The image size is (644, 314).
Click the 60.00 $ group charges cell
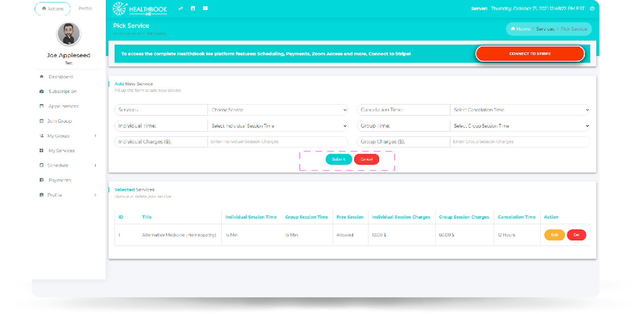446,235
